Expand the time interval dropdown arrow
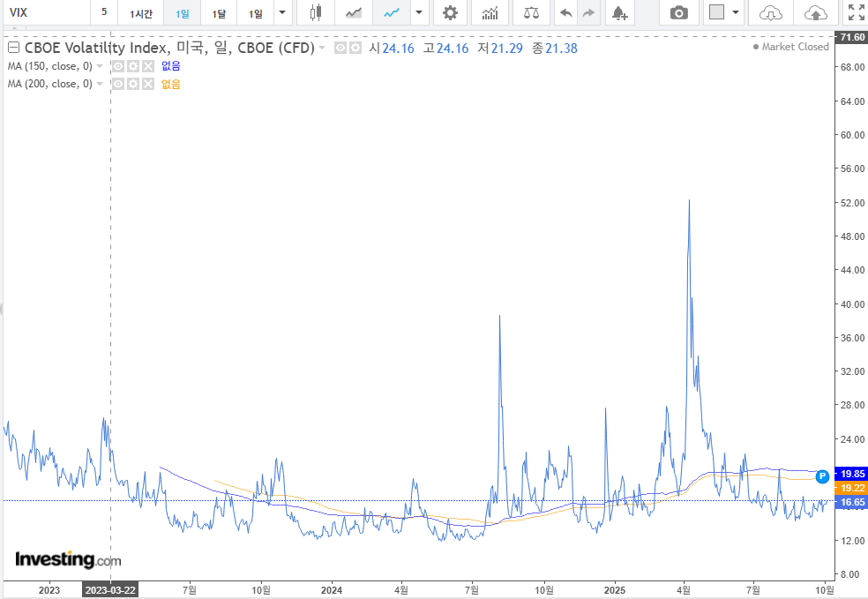Screen dimensions: 868x599 (282, 12)
